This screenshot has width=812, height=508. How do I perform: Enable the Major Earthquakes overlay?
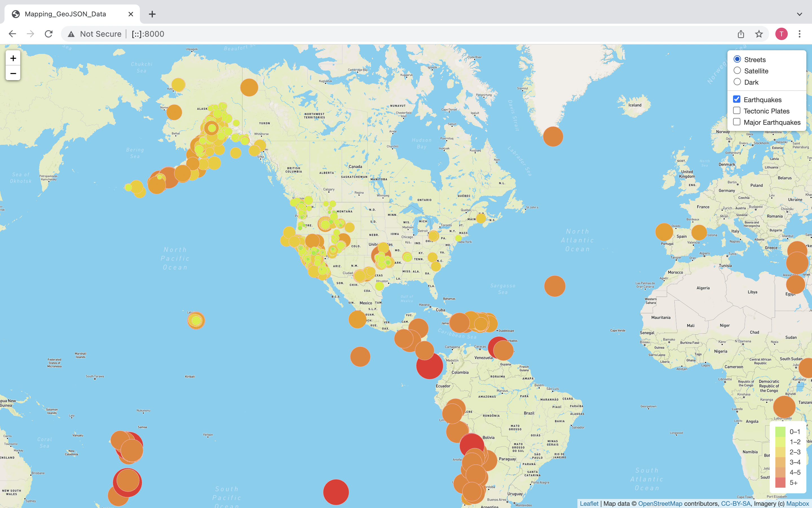click(737, 122)
